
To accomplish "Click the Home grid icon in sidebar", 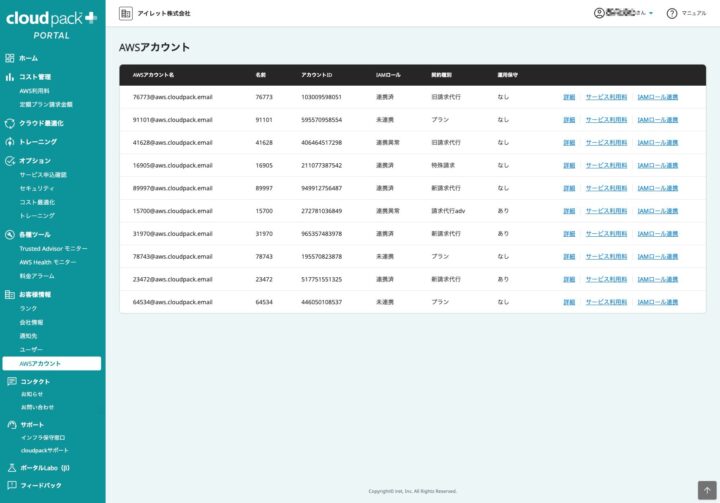I will (10, 58).
